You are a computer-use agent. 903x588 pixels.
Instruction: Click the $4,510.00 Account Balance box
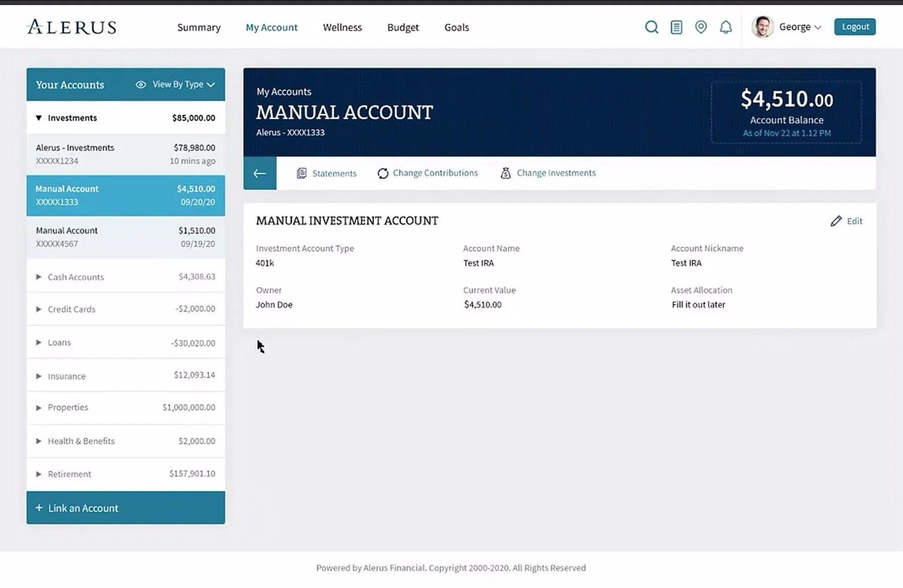click(787, 112)
